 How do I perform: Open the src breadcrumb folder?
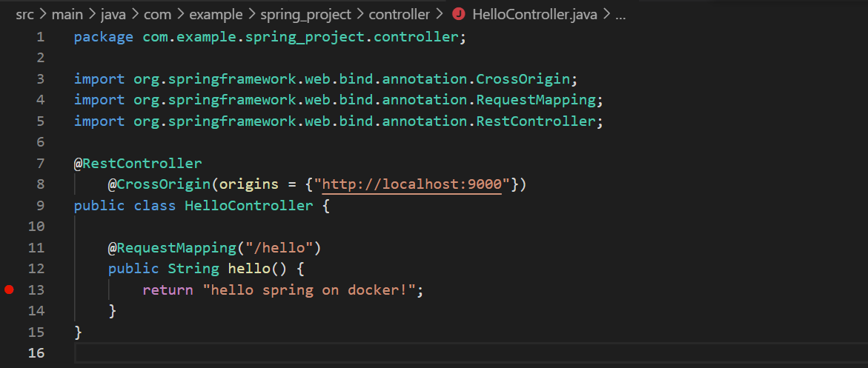(25, 14)
